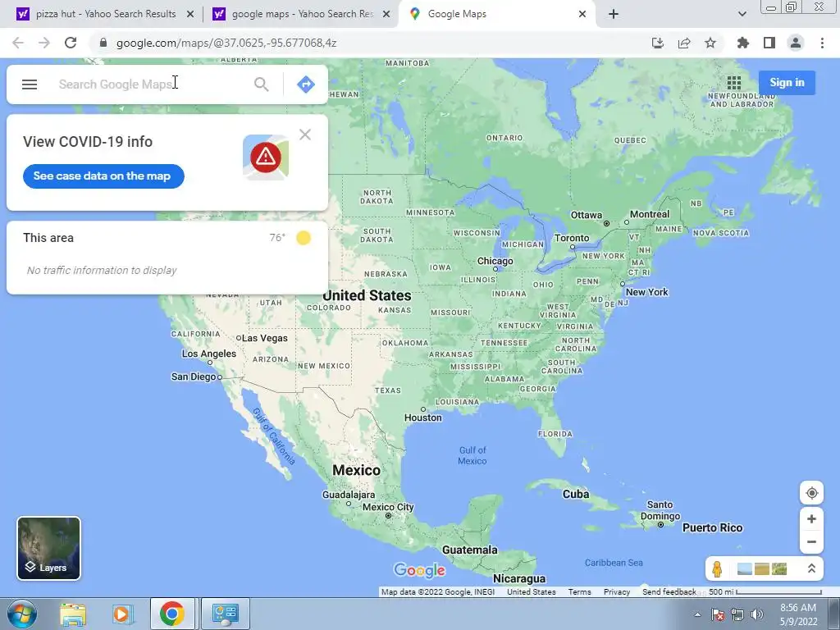Switch to google maps Yahoo Search tab
This screenshot has height=630, width=840.
coord(301,14)
